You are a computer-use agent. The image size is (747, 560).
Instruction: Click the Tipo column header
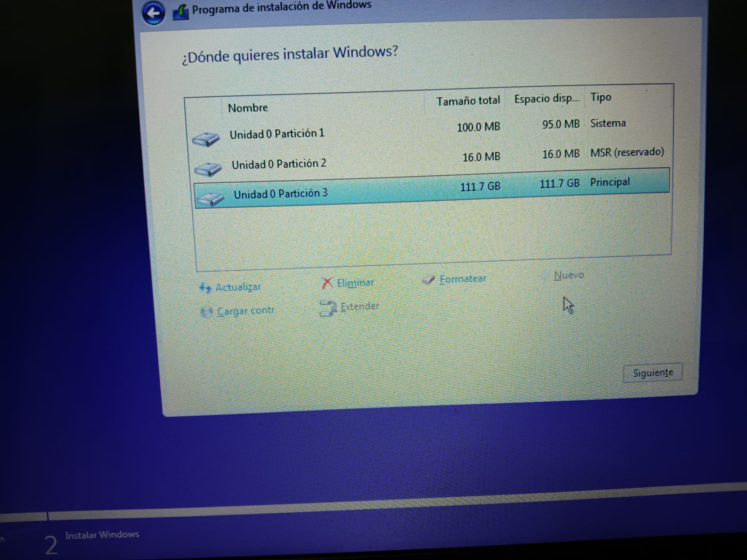(600, 97)
